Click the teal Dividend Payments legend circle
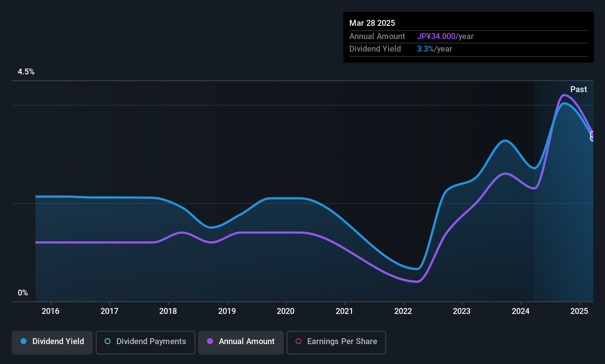The height and width of the screenshot is (364, 605). click(108, 342)
